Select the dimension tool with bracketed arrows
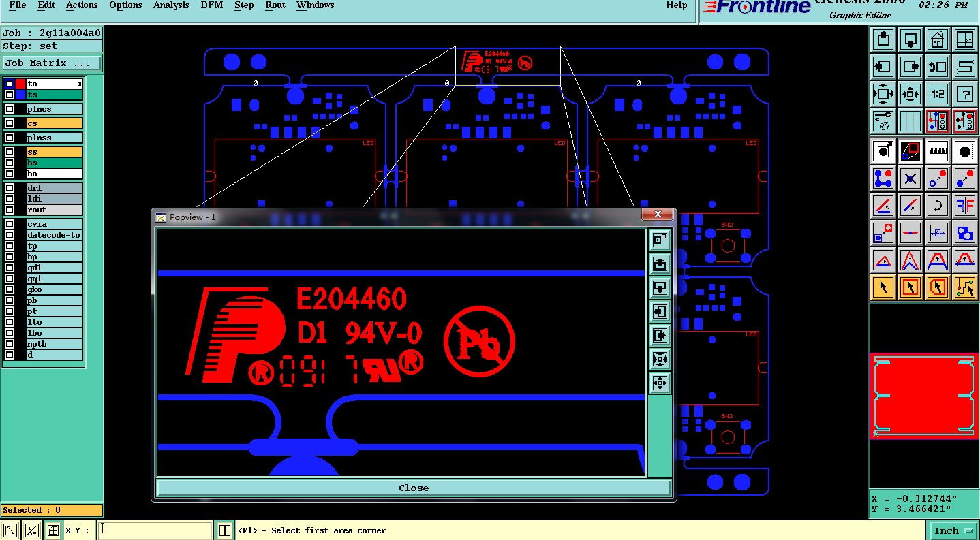Image resolution: width=980 pixels, height=540 pixels. click(x=938, y=233)
